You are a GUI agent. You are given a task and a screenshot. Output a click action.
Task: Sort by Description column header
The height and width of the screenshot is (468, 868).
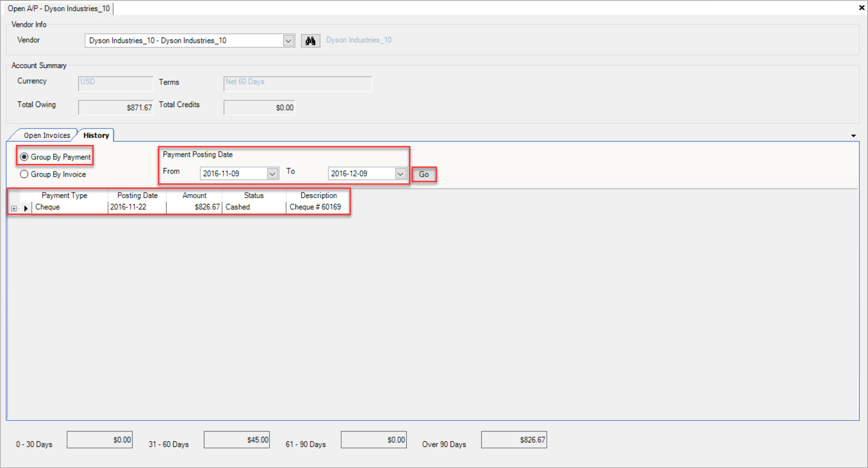click(x=318, y=196)
